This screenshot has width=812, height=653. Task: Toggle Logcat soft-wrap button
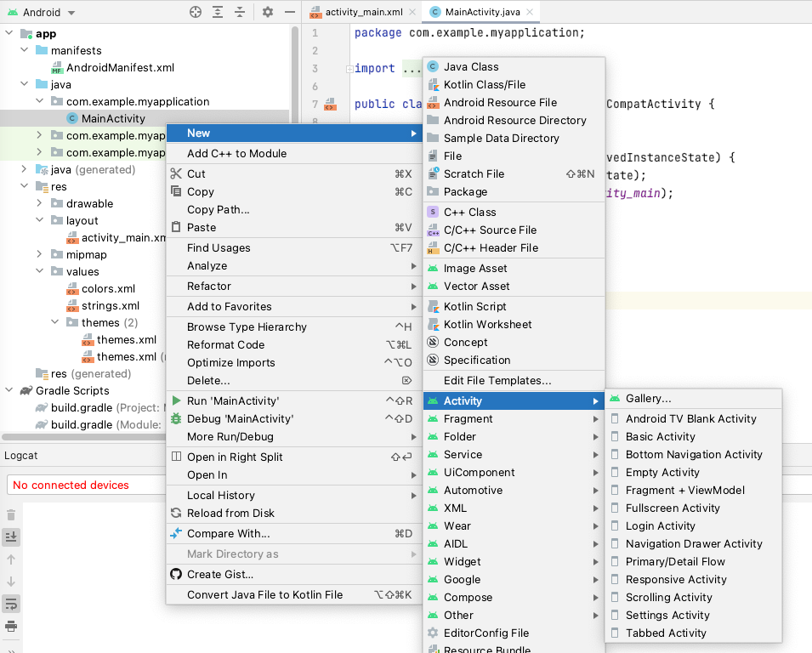click(11, 604)
